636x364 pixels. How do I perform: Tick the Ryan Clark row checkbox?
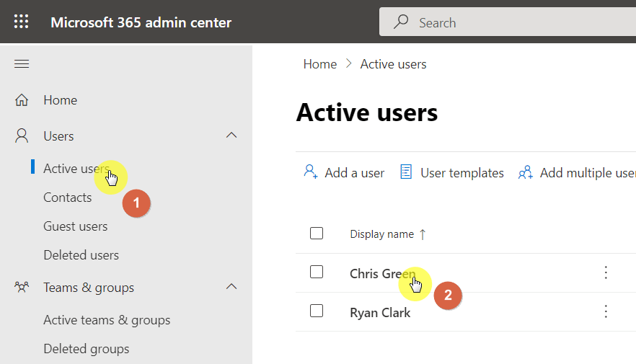coord(317,311)
